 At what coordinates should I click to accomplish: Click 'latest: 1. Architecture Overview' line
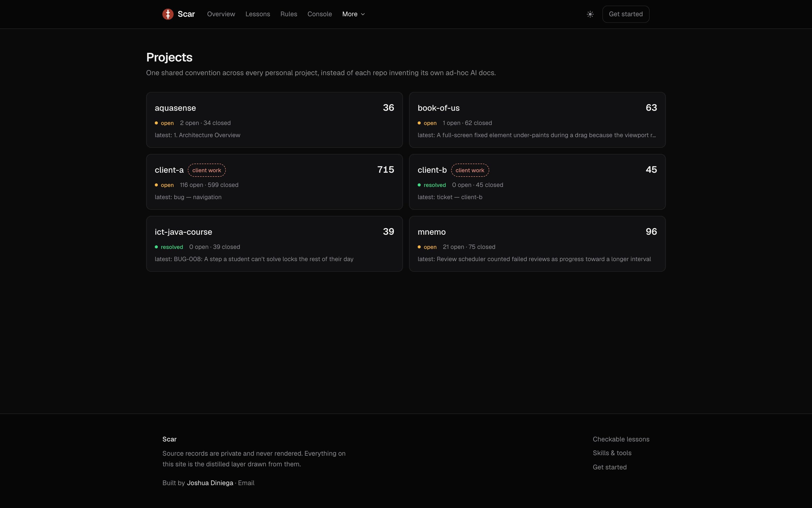(x=198, y=135)
